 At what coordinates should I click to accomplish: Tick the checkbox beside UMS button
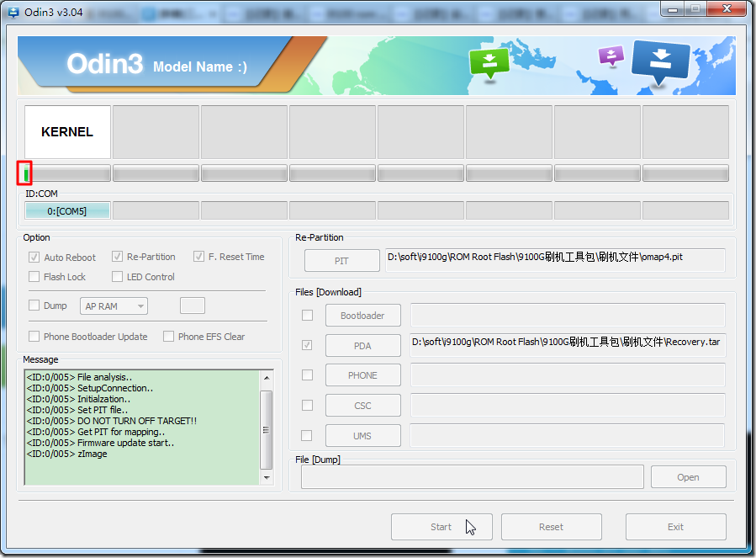coord(306,435)
